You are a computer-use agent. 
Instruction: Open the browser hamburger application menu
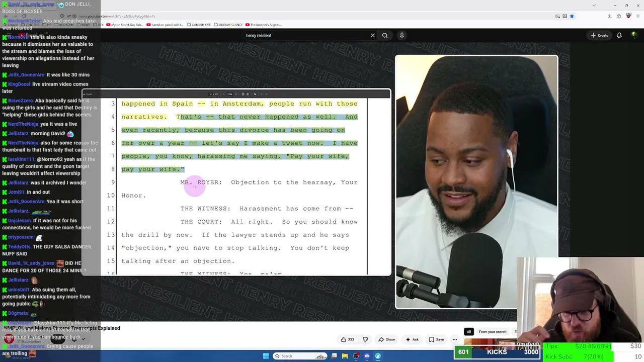click(637, 16)
